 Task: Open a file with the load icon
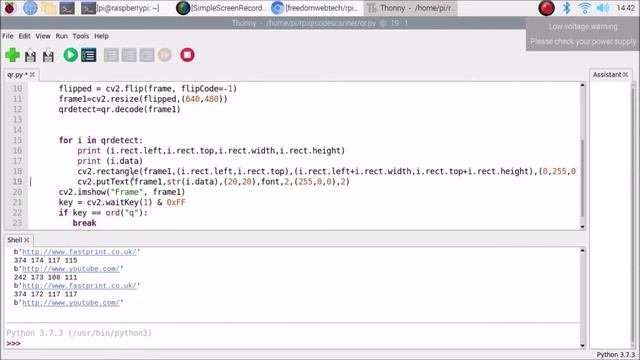point(30,55)
